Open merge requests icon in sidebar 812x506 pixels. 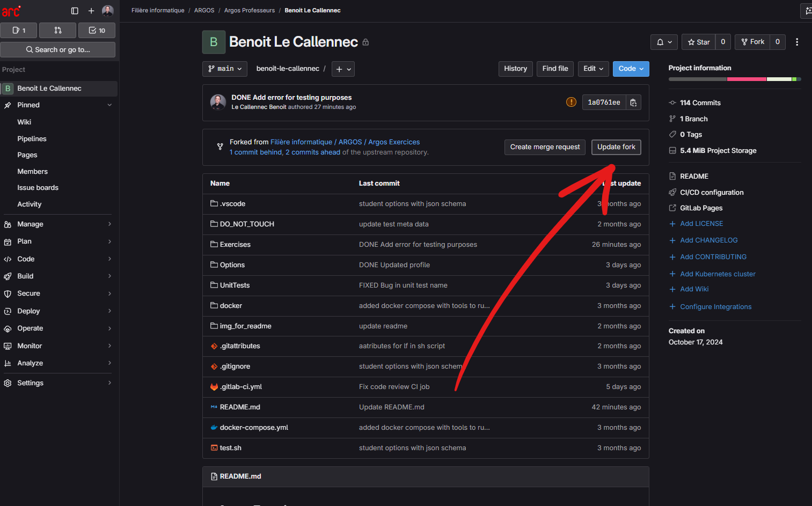58,31
